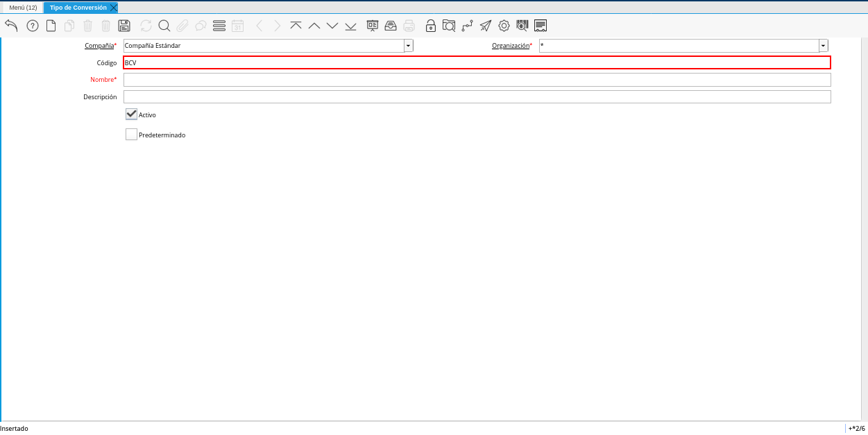Close the Tipo de Conversión tab
This screenshot has width=868, height=435.
(x=114, y=8)
